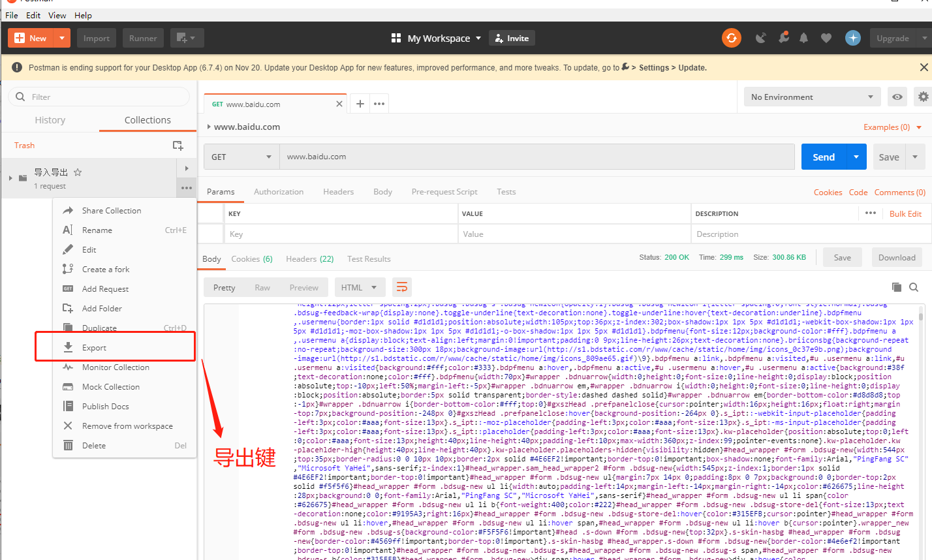Open new window icon dropdown
The height and width of the screenshot is (560, 932).
click(x=187, y=38)
